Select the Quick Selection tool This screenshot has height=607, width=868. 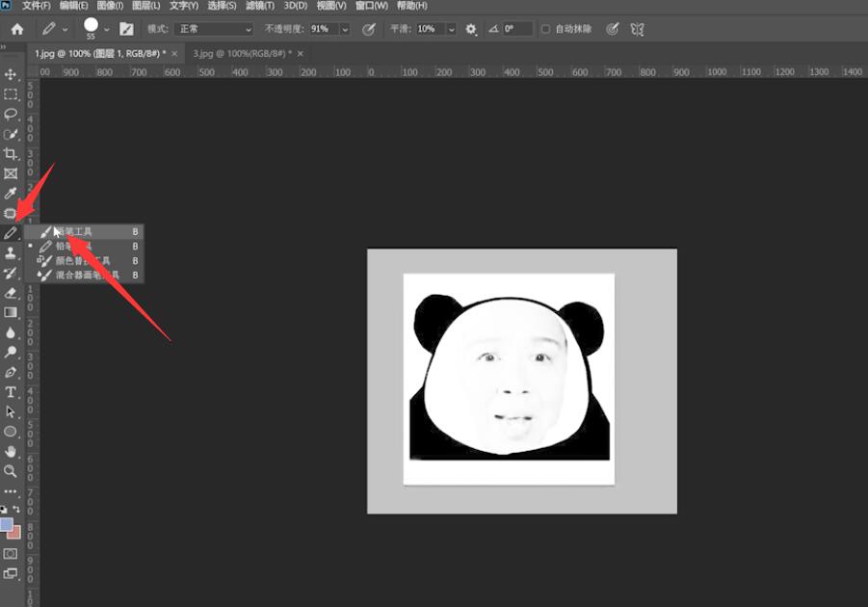coord(10,135)
